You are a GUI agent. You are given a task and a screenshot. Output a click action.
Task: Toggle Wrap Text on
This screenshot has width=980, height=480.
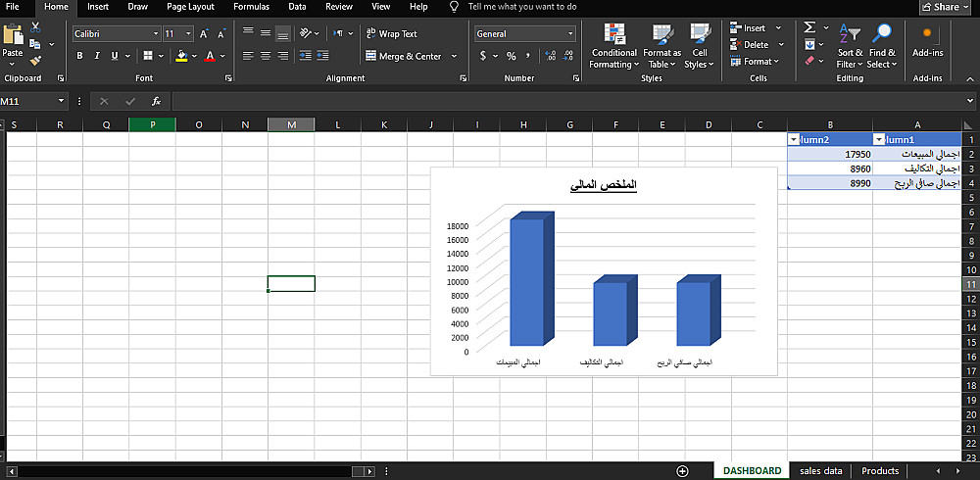[391, 33]
